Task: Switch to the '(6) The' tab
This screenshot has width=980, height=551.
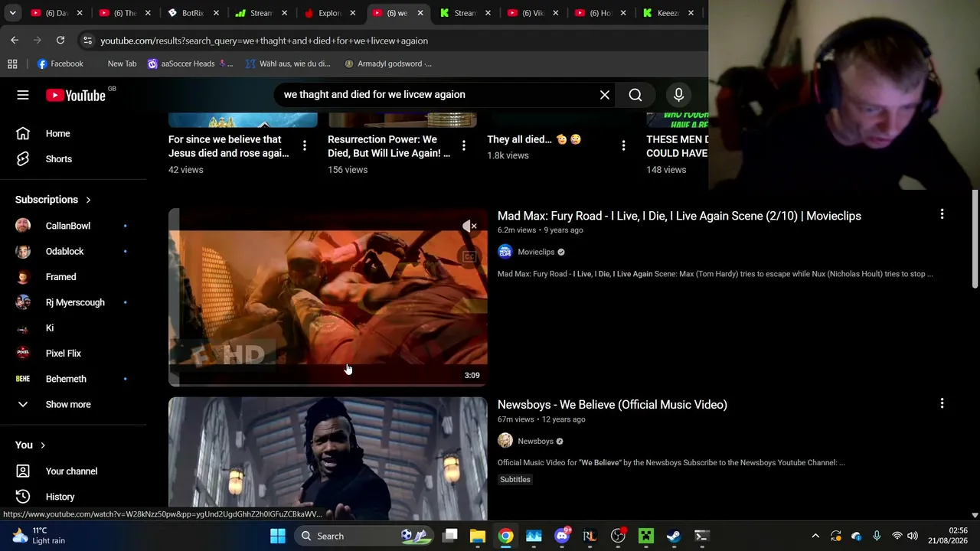Action: [x=125, y=13]
